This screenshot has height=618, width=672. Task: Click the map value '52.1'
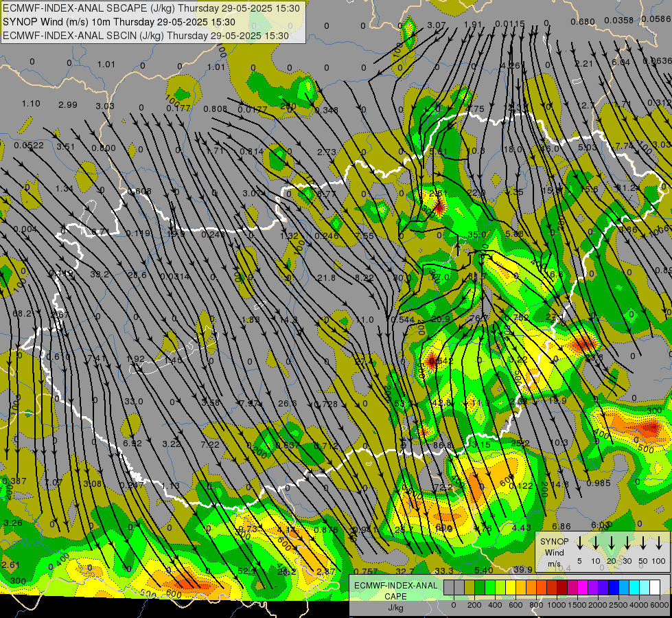(247, 571)
